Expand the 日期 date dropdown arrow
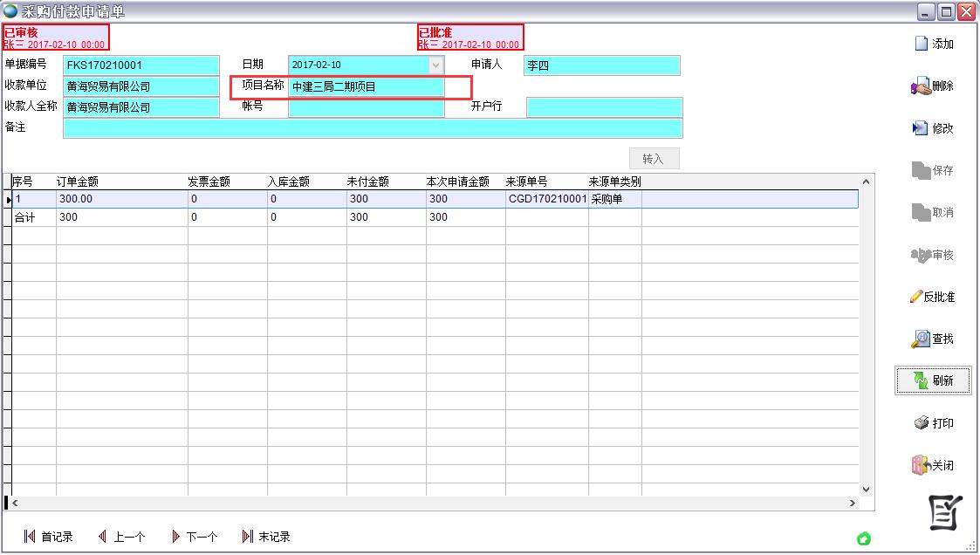The image size is (980, 555). pos(435,65)
